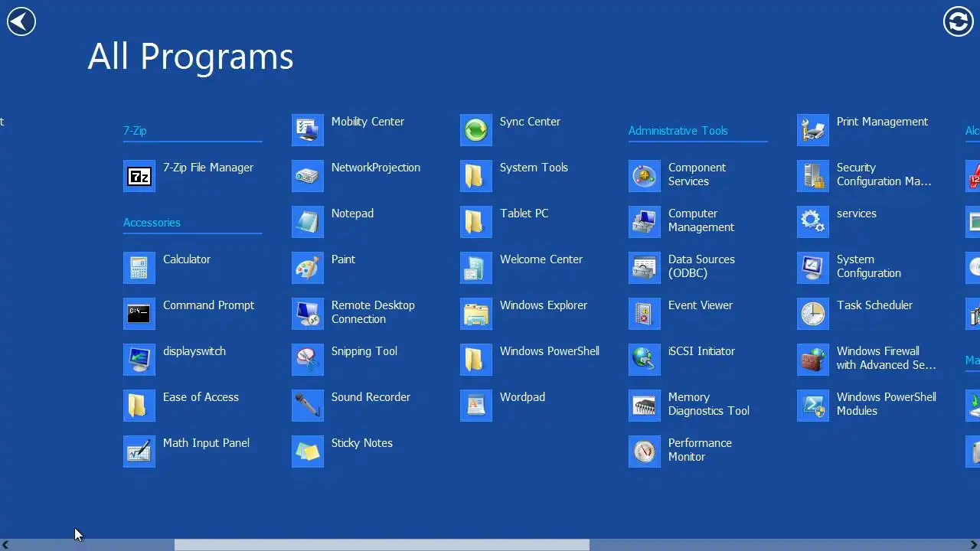Viewport: 980px width, 551px height.
Task: Open the System Configuration icon
Action: click(x=813, y=268)
